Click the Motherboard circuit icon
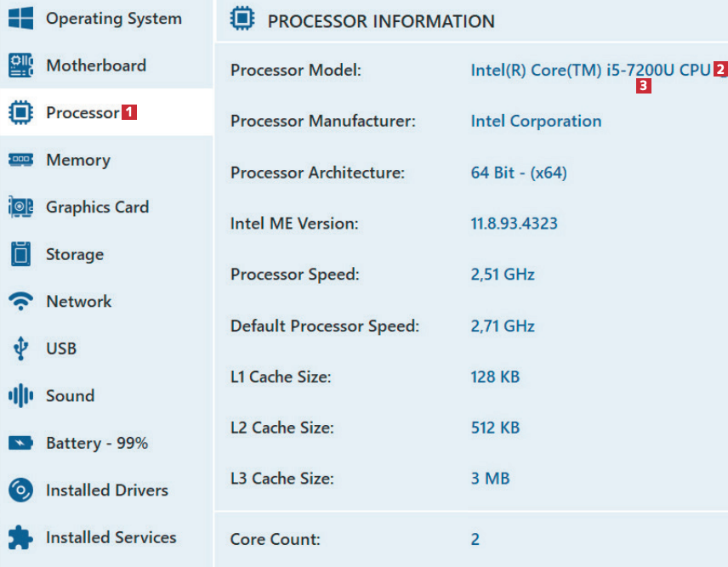 [20, 65]
